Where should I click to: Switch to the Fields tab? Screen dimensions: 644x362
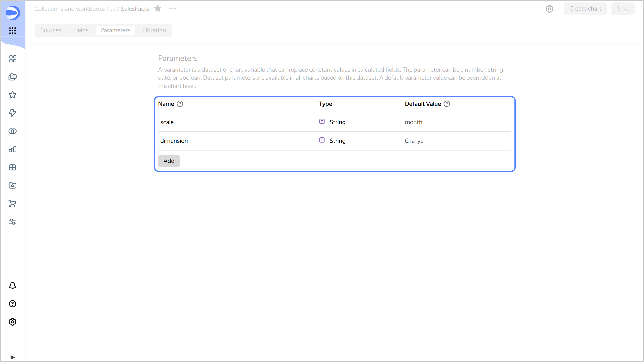81,30
